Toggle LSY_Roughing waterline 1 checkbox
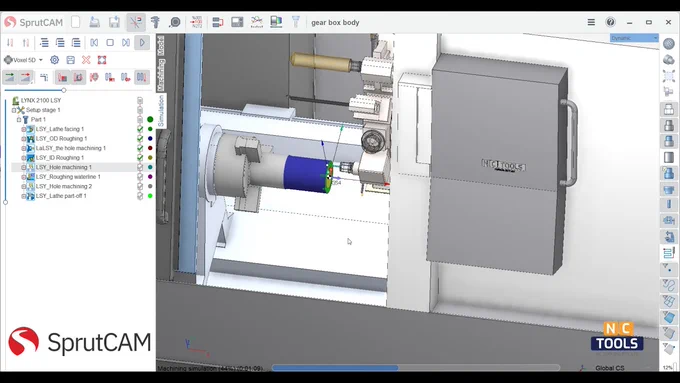Viewport: 680px width, 383px height. pyautogui.click(x=140, y=177)
